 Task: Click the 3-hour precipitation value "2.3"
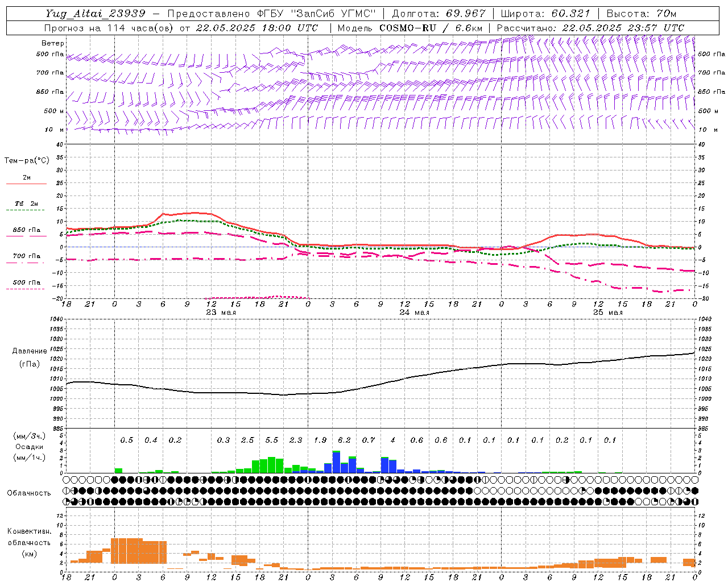point(296,440)
